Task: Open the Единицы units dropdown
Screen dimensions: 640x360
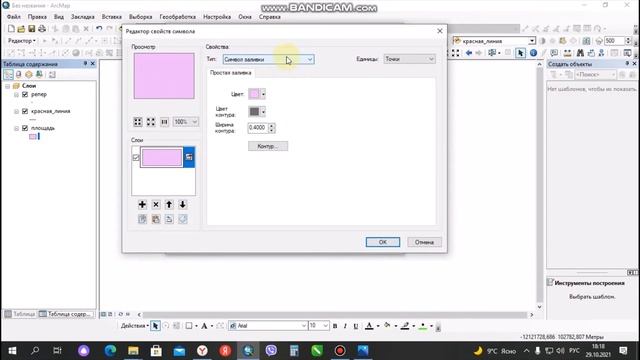Action: (409, 59)
